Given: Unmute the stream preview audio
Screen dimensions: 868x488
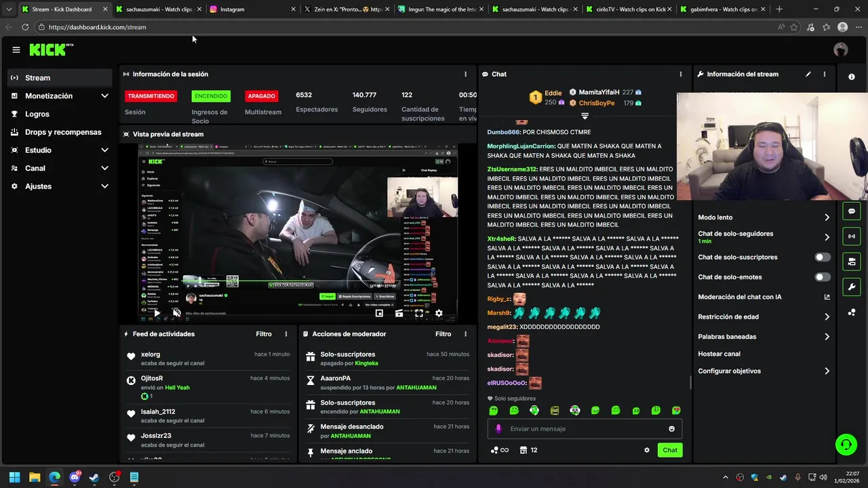Looking at the screenshot, I should [x=176, y=313].
